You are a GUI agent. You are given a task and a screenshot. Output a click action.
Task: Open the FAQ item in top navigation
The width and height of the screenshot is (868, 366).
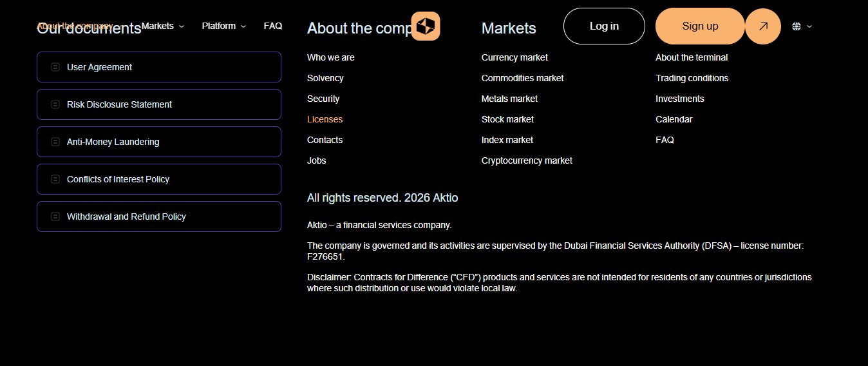(x=273, y=26)
